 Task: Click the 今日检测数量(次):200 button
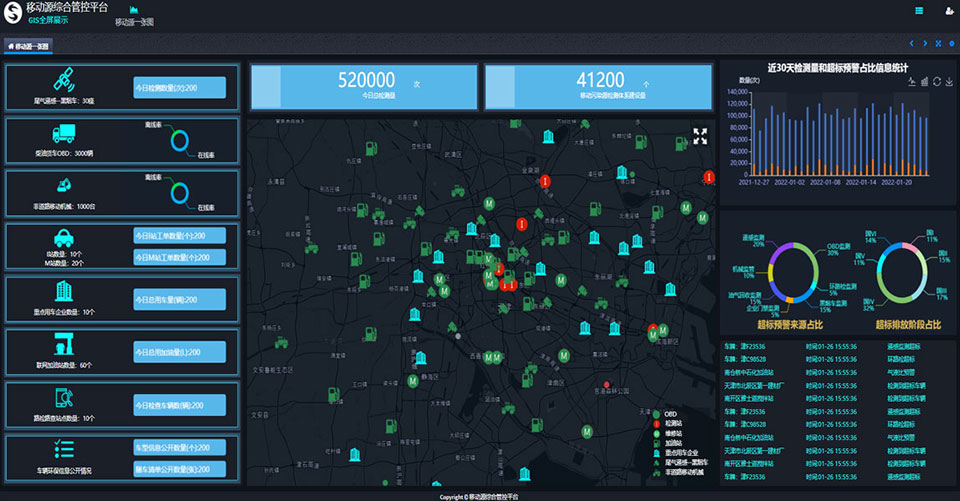point(180,87)
